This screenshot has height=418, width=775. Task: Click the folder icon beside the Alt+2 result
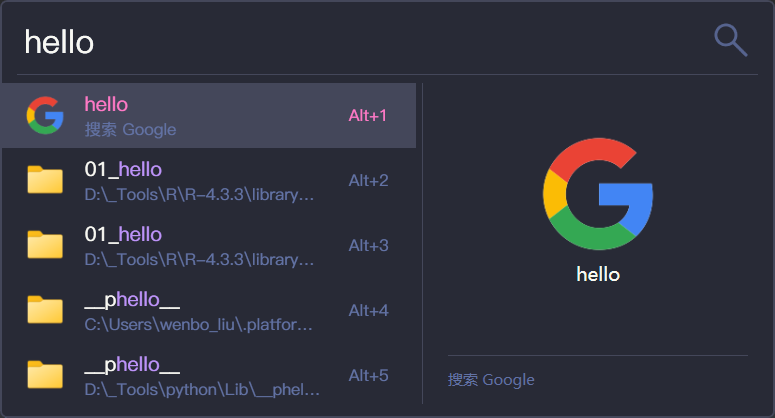pyautogui.click(x=45, y=181)
